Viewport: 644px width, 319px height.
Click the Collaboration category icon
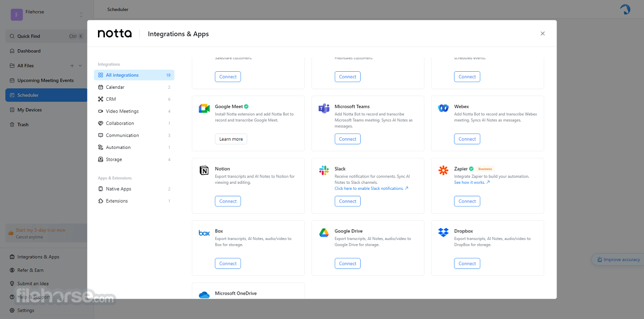coord(101,123)
